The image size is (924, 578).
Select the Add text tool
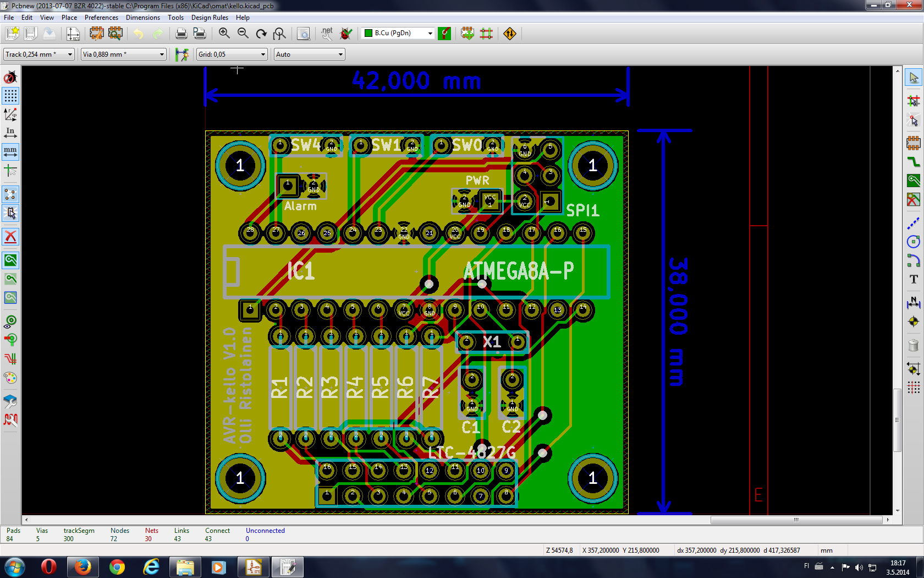(x=914, y=279)
